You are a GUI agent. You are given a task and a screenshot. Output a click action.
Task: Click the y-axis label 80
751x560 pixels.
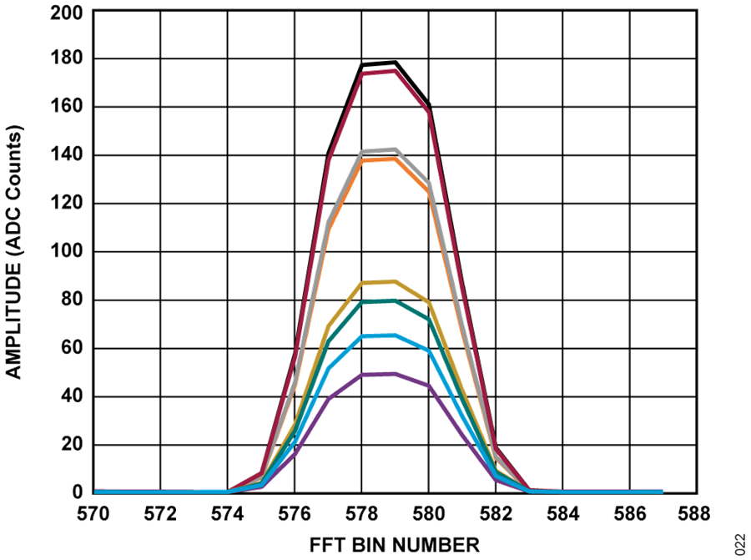pos(72,300)
